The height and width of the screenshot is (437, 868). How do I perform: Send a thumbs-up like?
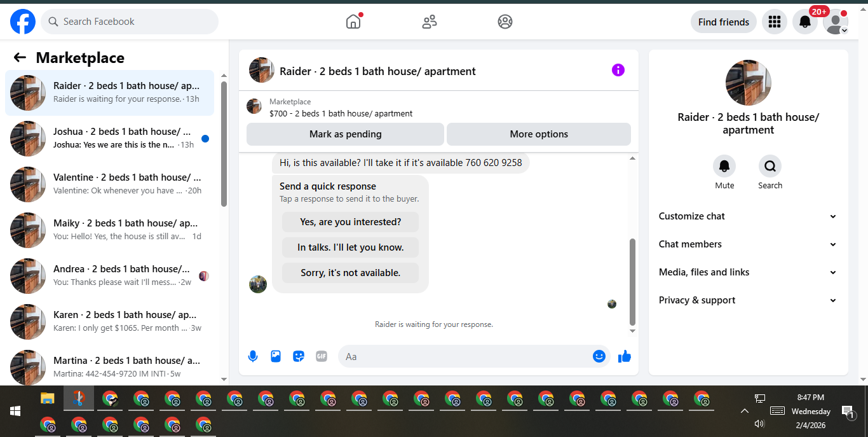[625, 356]
